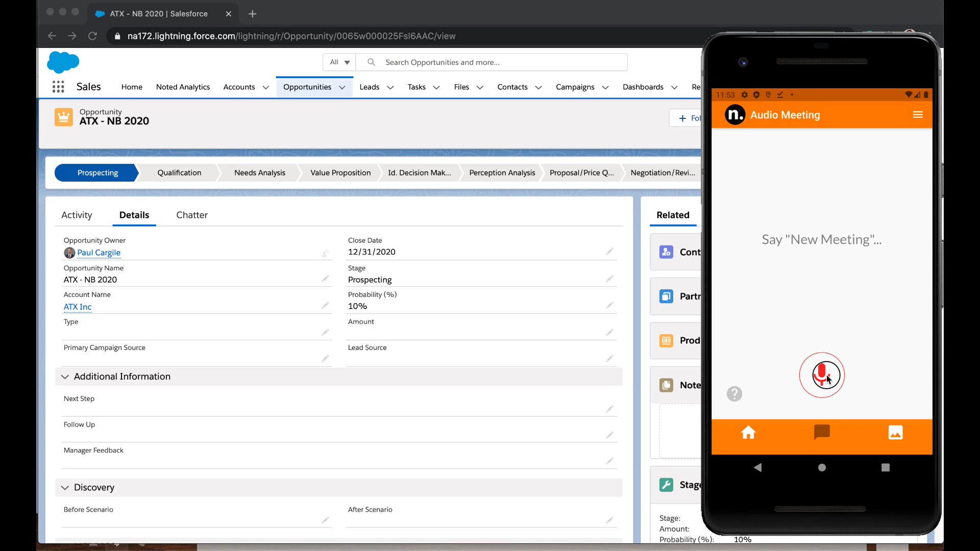Open Noted Analytics nav item
Image resolution: width=980 pixels, height=551 pixels.
pyautogui.click(x=183, y=87)
